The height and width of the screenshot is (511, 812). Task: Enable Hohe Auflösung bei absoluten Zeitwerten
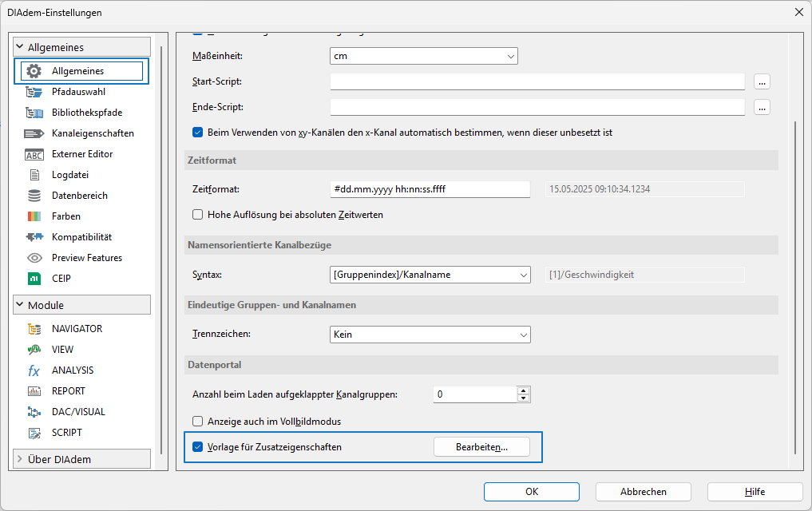click(197, 214)
